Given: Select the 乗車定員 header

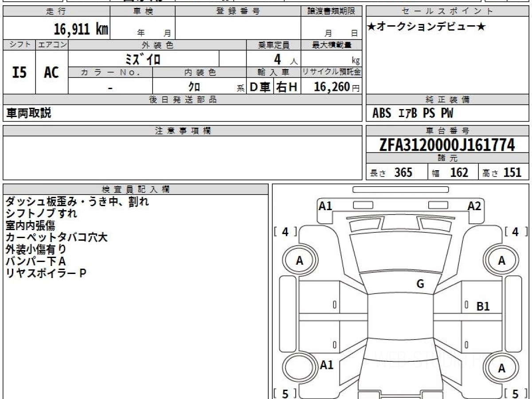Looking at the screenshot, I should click(274, 45).
